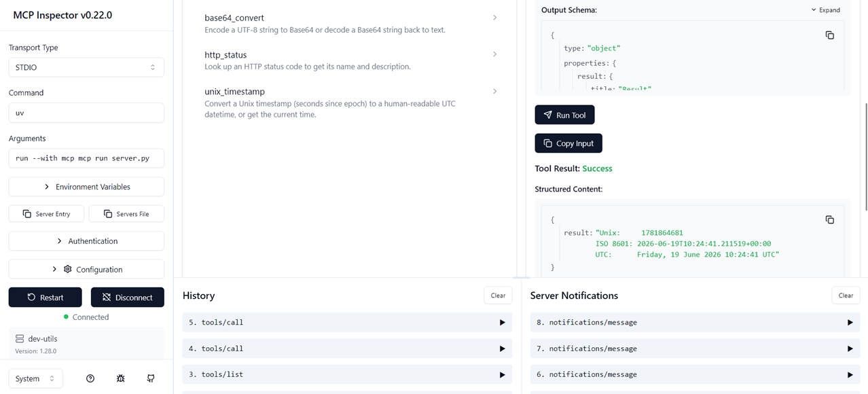
Task: Expand history entry 5 tools/call
Action: tap(347, 323)
